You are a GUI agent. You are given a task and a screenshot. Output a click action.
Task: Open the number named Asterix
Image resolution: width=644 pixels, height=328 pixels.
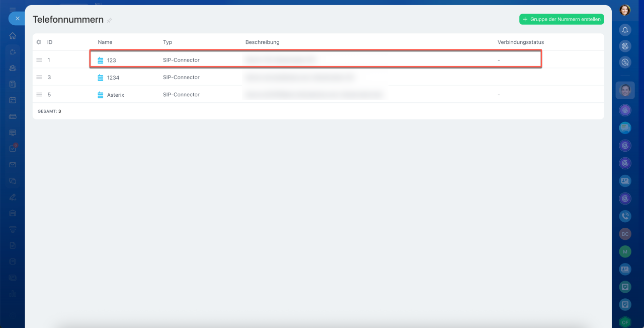(116, 95)
